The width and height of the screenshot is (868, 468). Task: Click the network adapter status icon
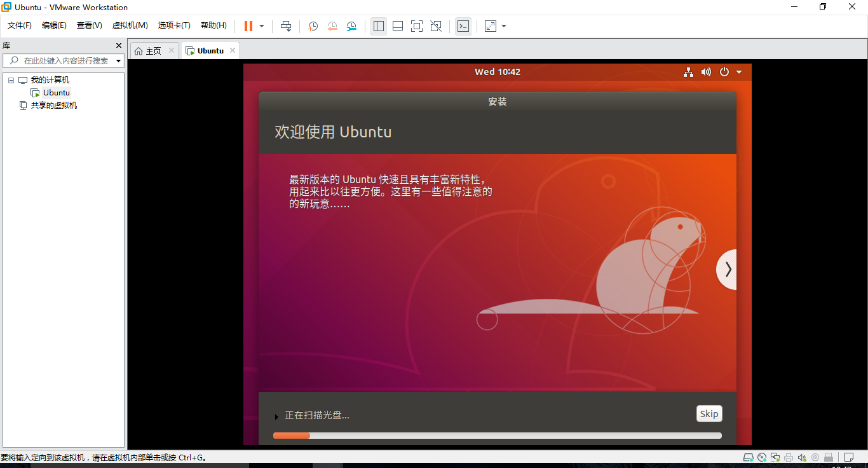coord(775,457)
